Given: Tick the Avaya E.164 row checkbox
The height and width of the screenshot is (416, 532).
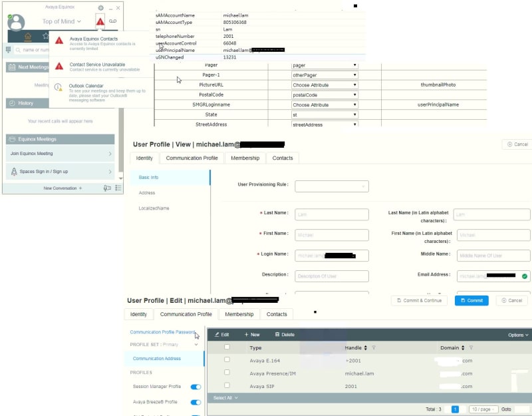Looking at the screenshot, I should (x=227, y=359).
